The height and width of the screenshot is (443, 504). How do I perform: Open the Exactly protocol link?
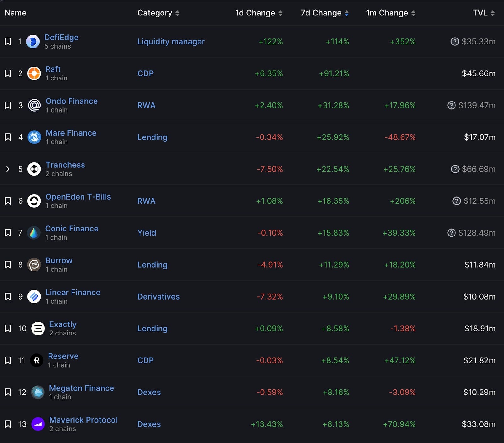point(63,324)
